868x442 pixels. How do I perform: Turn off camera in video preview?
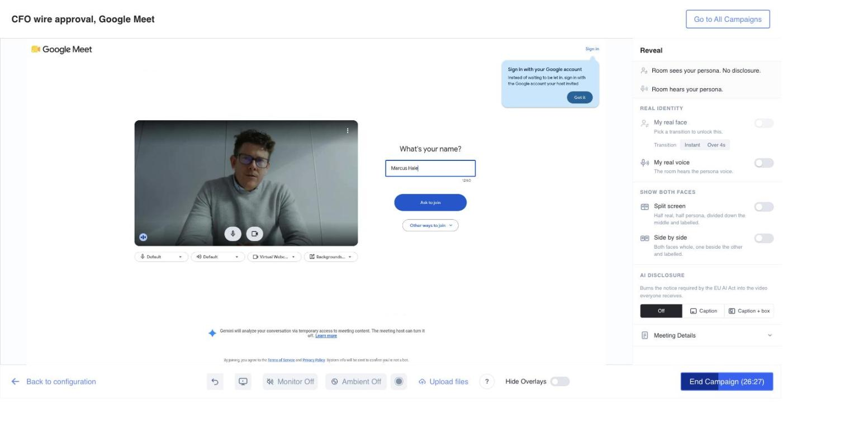[254, 234]
